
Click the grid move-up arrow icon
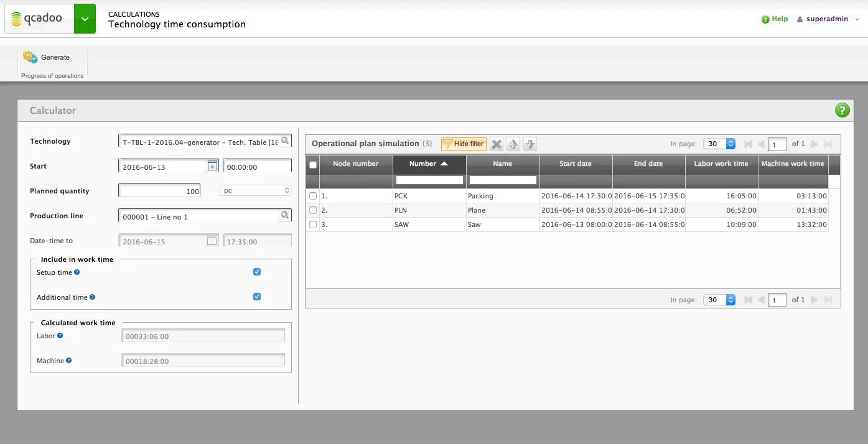click(x=513, y=144)
